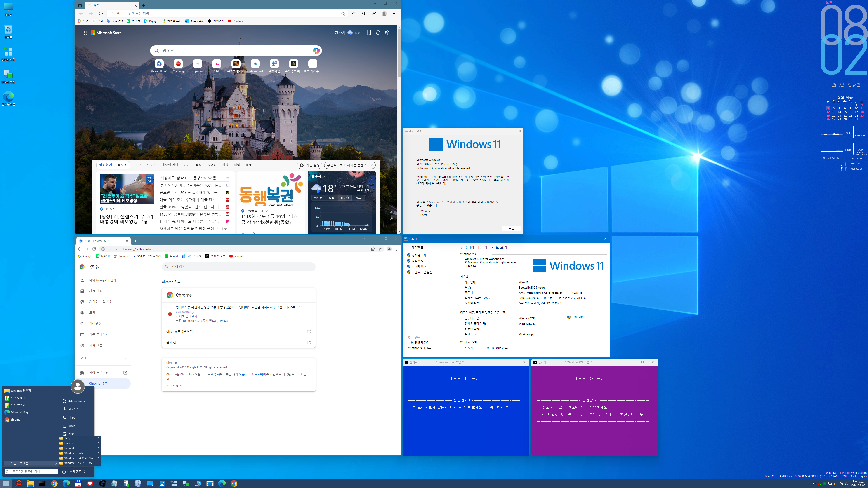This screenshot has width=868, height=488.
Task: Select 팔로우 tab in feed
Action: point(122,165)
